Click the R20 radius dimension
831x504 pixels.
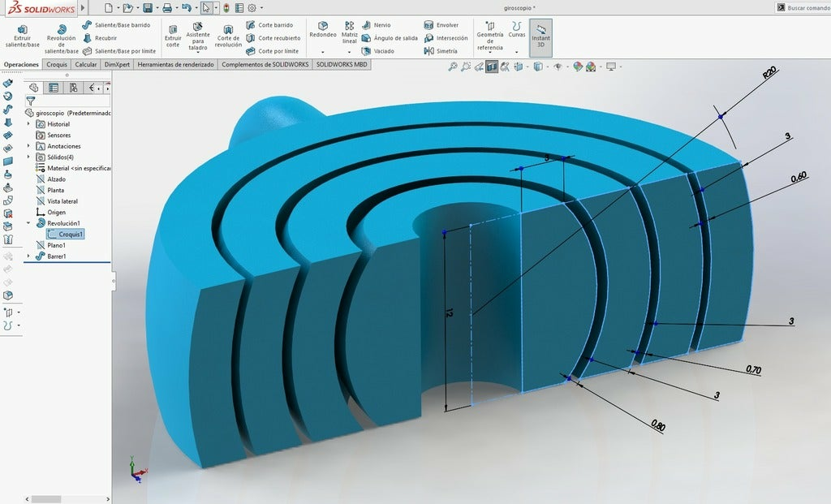pyautogui.click(x=769, y=72)
